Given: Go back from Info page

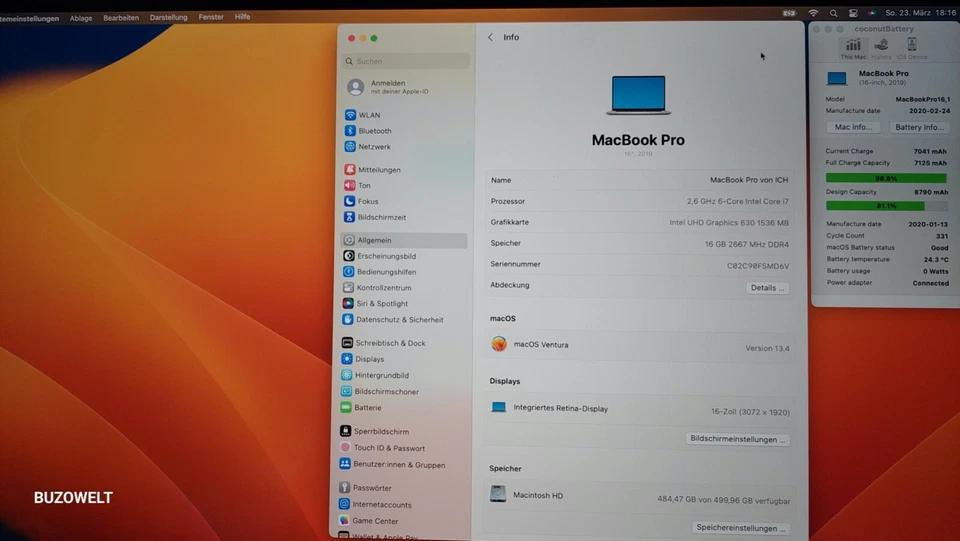Looking at the screenshot, I should coord(490,37).
